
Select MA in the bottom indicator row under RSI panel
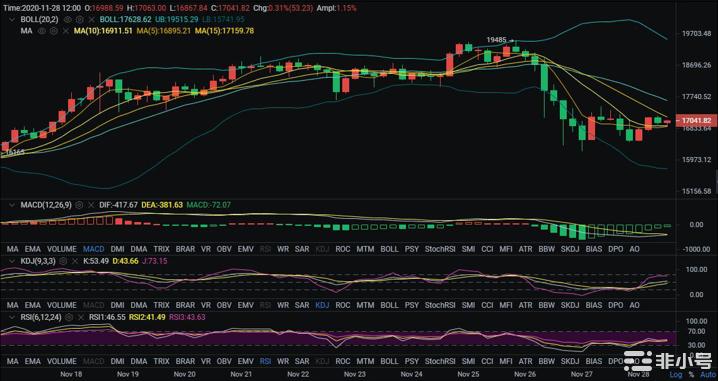pyautogui.click(x=13, y=361)
